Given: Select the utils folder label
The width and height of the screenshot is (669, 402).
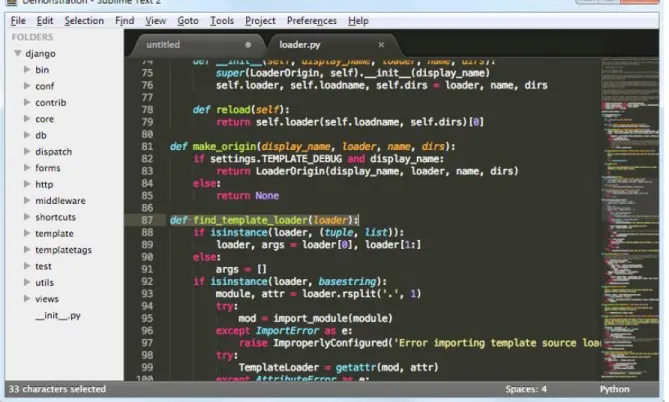Looking at the screenshot, I should click(44, 283).
